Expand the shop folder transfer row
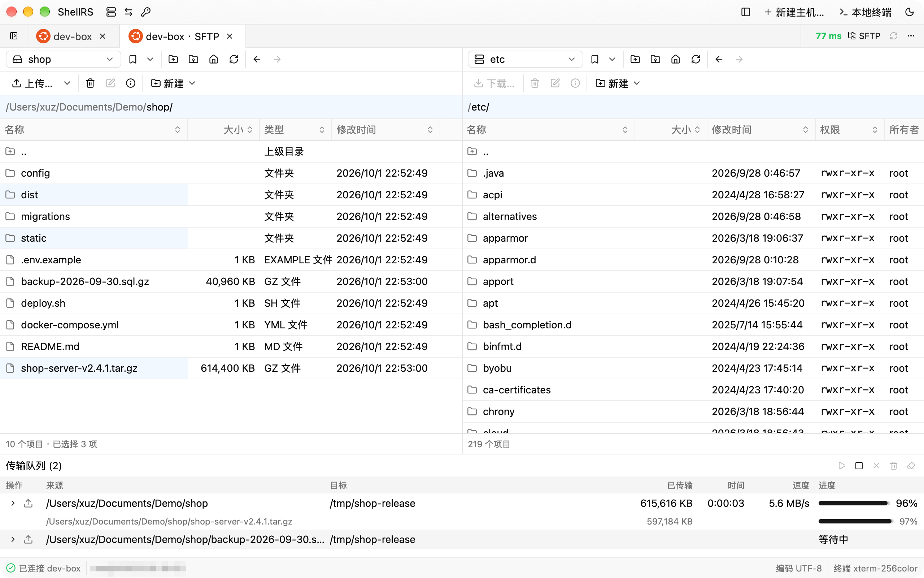 [x=13, y=503]
